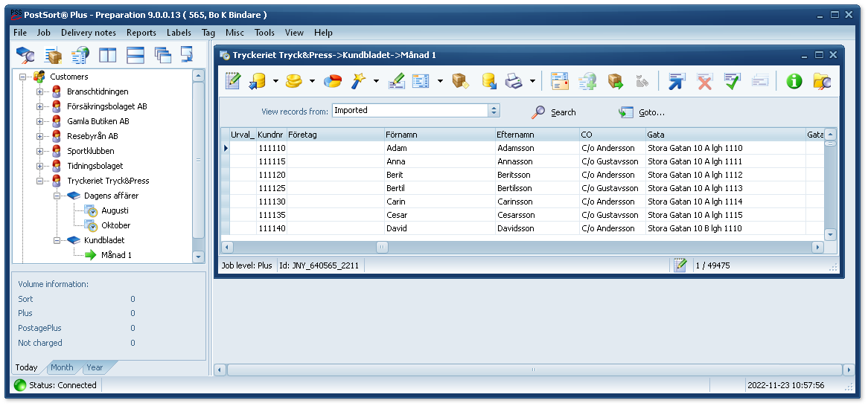Open dropdown arrow next to printer icon
This screenshot has height=406, width=868.
pos(532,81)
